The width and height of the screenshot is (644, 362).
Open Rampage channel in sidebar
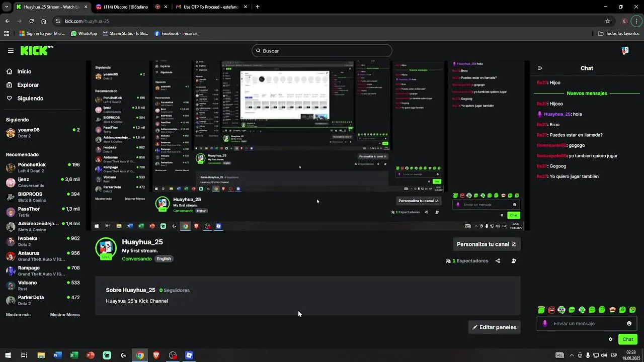(43, 270)
